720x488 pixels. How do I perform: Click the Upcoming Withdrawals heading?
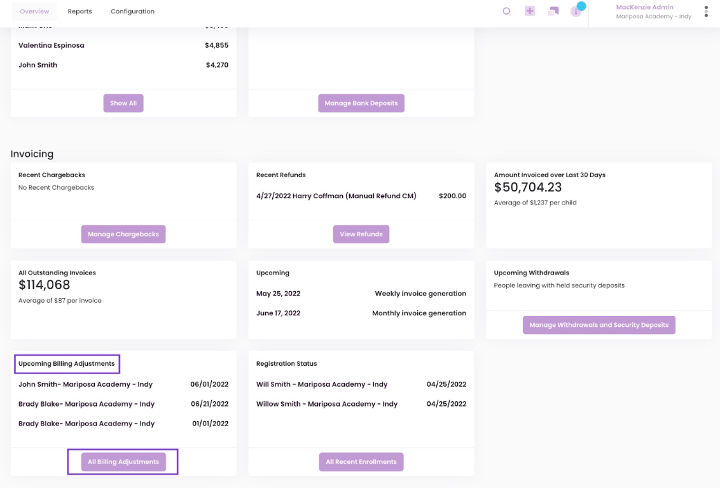pos(531,273)
